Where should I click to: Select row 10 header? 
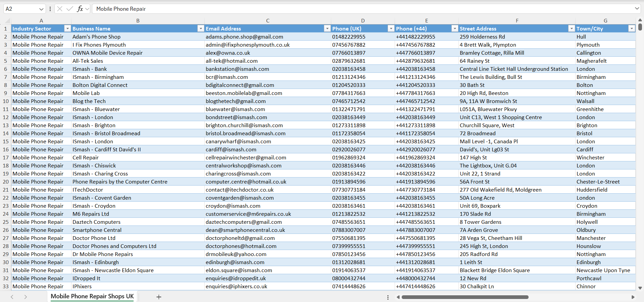click(x=6, y=101)
